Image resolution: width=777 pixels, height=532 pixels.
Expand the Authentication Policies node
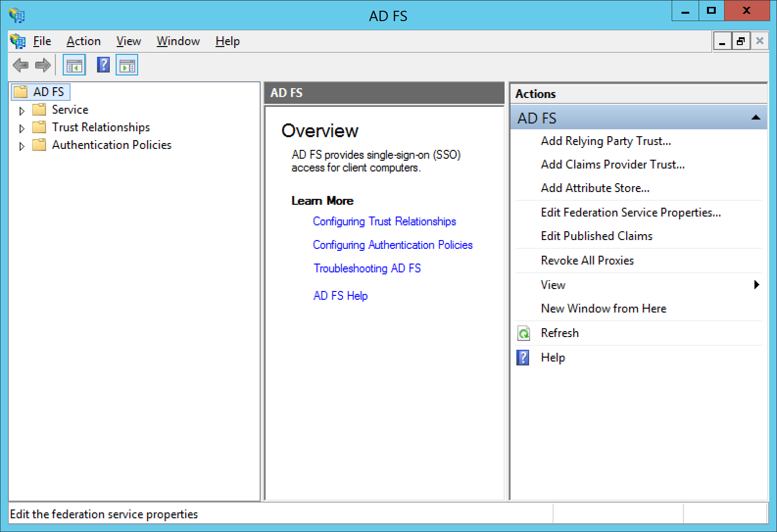click(x=22, y=146)
